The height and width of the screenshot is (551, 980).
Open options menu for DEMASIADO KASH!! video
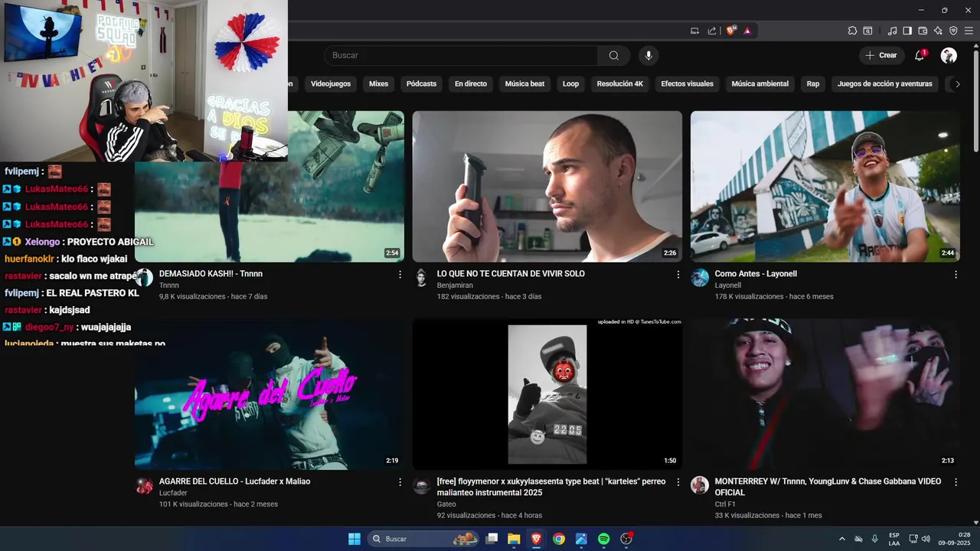[400, 274]
